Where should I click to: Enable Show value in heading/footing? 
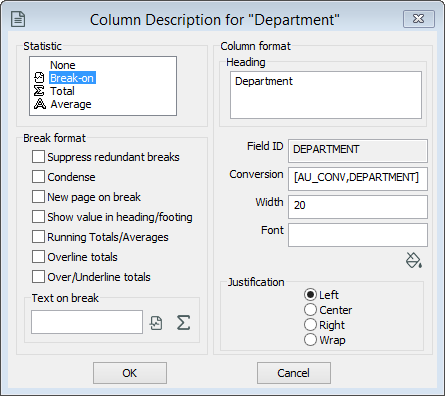(x=38, y=217)
